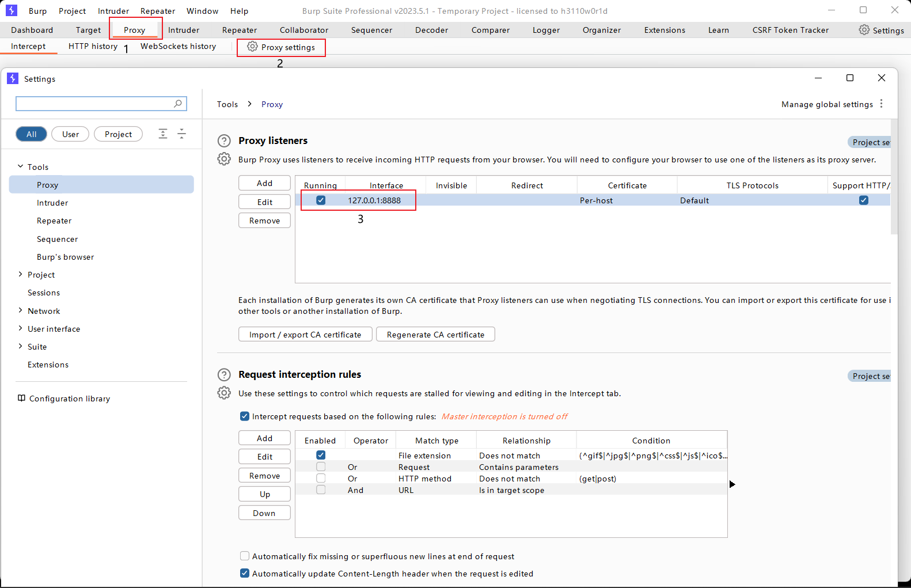Move interception rule Down
This screenshot has width=911, height=588.
coord(264,513)
